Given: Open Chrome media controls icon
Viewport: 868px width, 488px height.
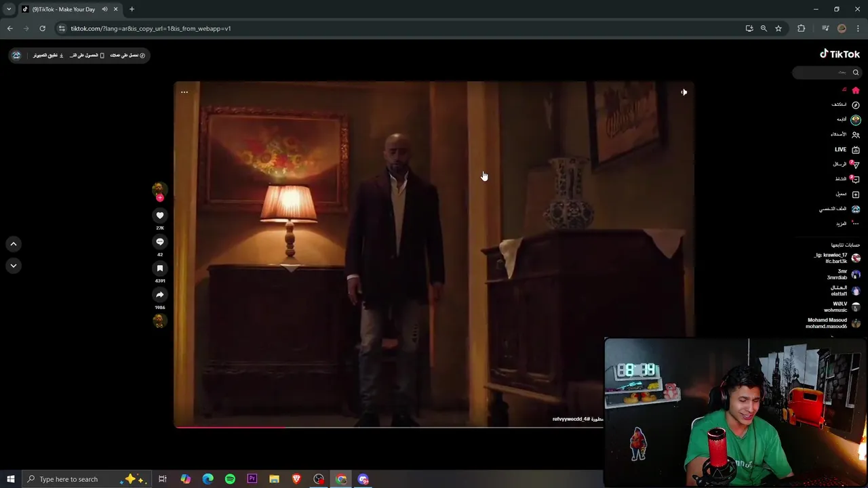Looking at the screenshot, I should point(825,28).
